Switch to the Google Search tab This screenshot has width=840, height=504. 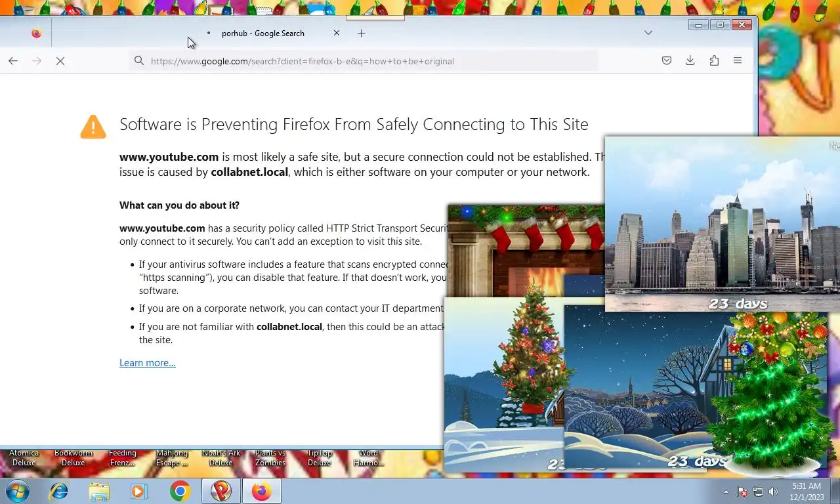click(x=262, y=33)
